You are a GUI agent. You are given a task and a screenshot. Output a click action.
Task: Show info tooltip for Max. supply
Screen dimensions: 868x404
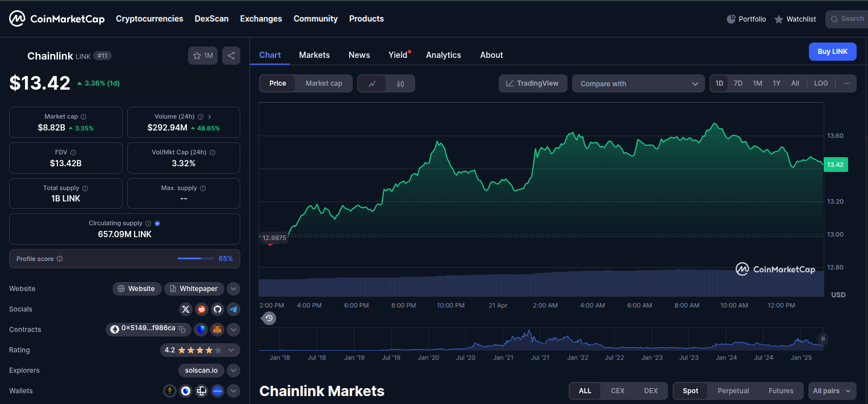[x=203, y=188]
